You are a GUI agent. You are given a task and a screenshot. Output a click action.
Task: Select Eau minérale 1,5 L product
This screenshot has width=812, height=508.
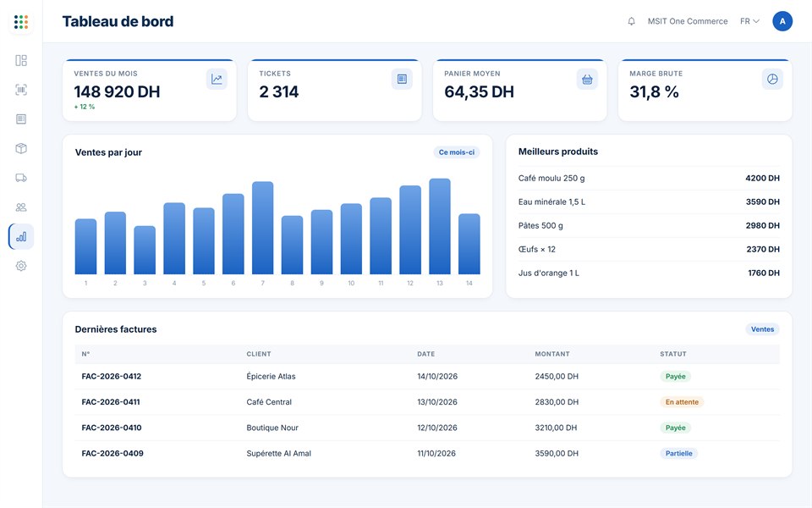pos(551,202)
